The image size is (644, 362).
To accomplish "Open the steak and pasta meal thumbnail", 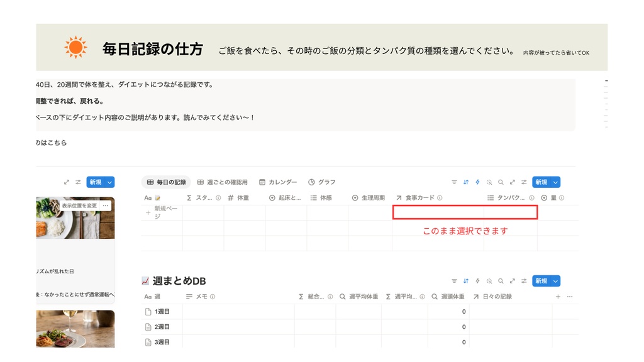I will point(75,329).
